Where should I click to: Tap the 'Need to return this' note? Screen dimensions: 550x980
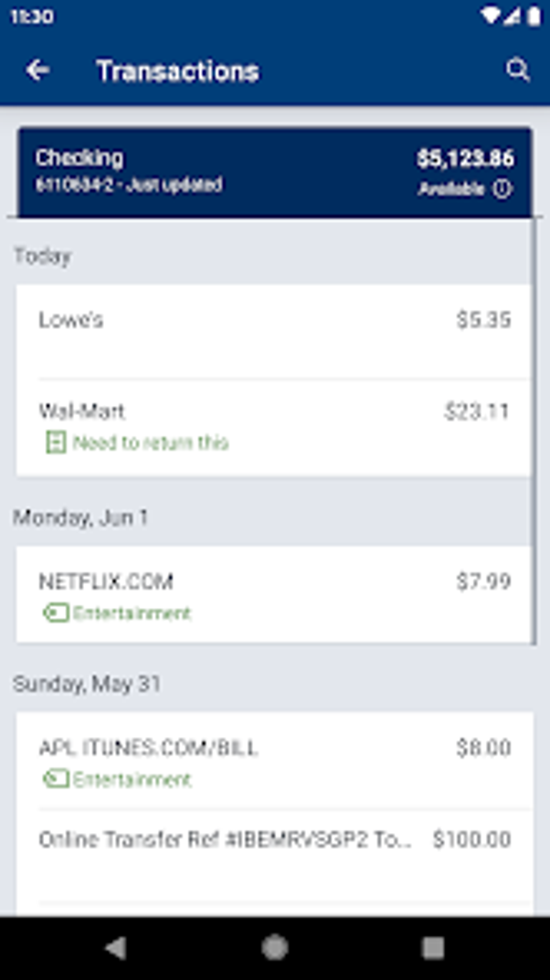coord(151,442)
